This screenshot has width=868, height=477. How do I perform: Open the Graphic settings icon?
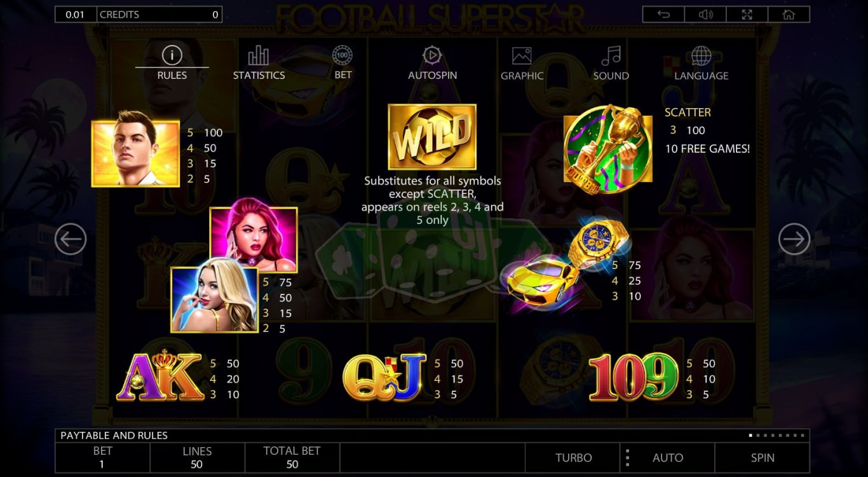click(522, 56)
